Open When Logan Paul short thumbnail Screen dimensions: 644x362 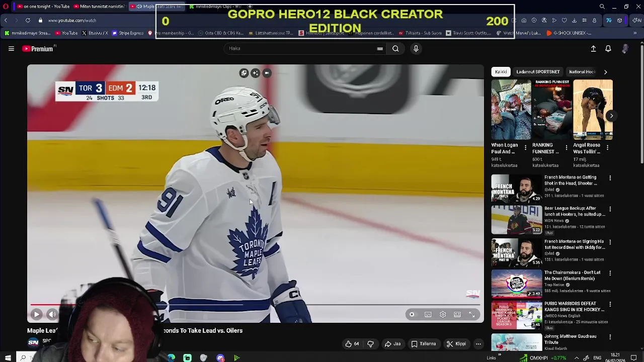tap(511, 110)
